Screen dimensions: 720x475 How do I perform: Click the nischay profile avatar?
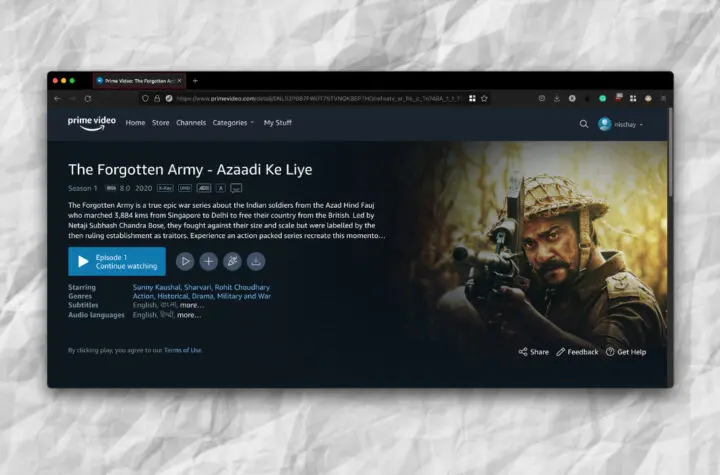pyautogui.click(x=604, y=124)
